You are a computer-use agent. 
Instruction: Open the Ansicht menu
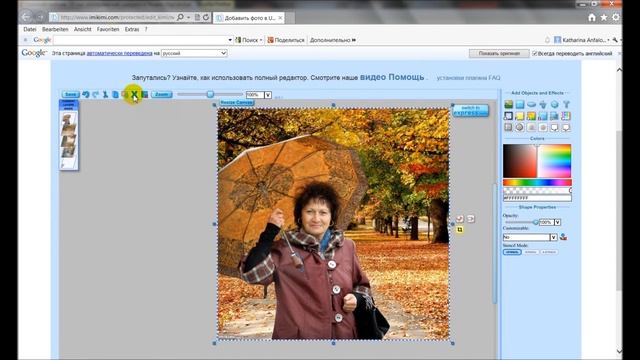click(x=82, y=29)
